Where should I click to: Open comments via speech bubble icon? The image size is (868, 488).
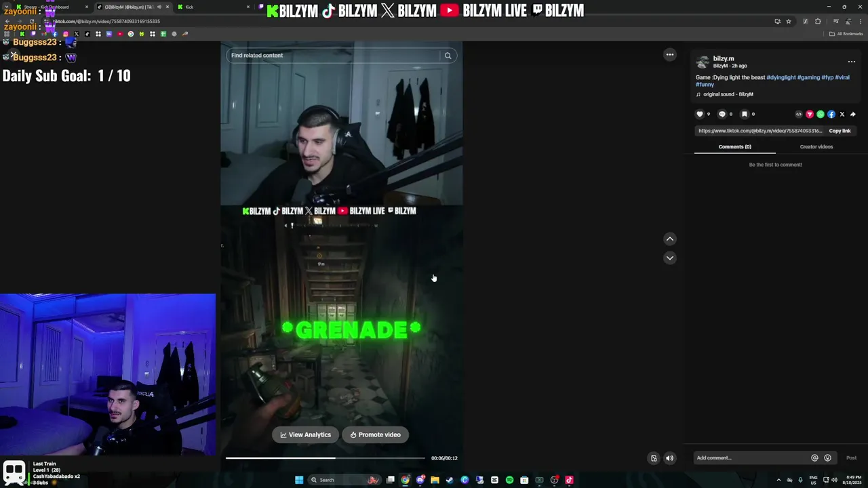coord(722,114)
